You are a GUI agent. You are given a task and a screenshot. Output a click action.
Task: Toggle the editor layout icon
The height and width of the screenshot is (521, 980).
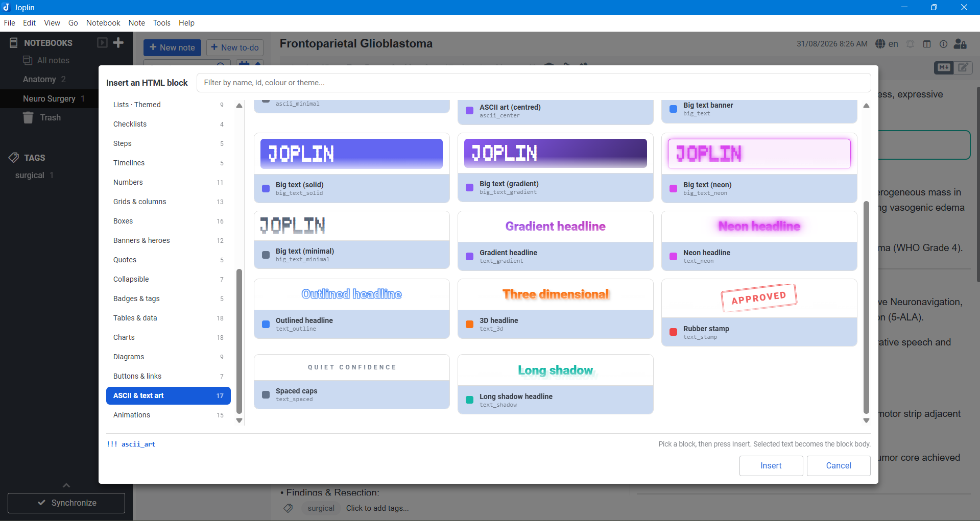[927, 44]
